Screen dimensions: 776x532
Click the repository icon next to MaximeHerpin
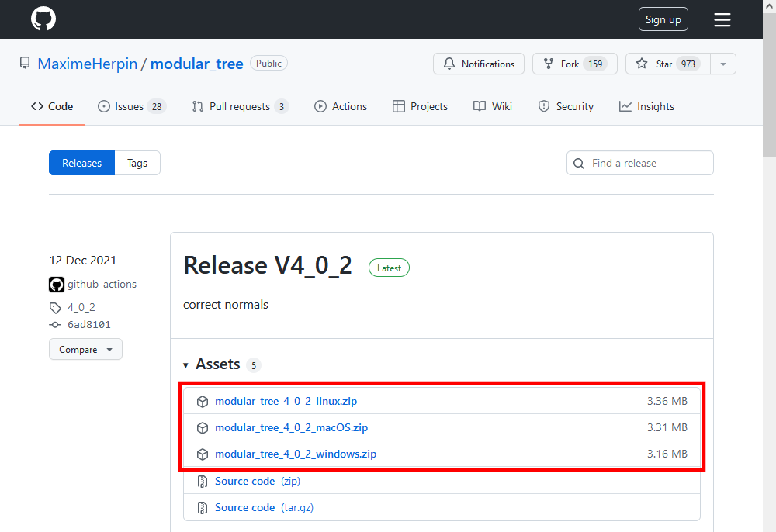(25, 63)
